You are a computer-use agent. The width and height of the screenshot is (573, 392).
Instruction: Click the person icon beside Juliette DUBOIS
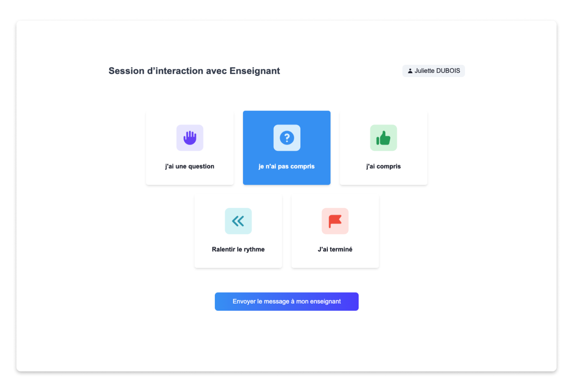click(410, 71)
